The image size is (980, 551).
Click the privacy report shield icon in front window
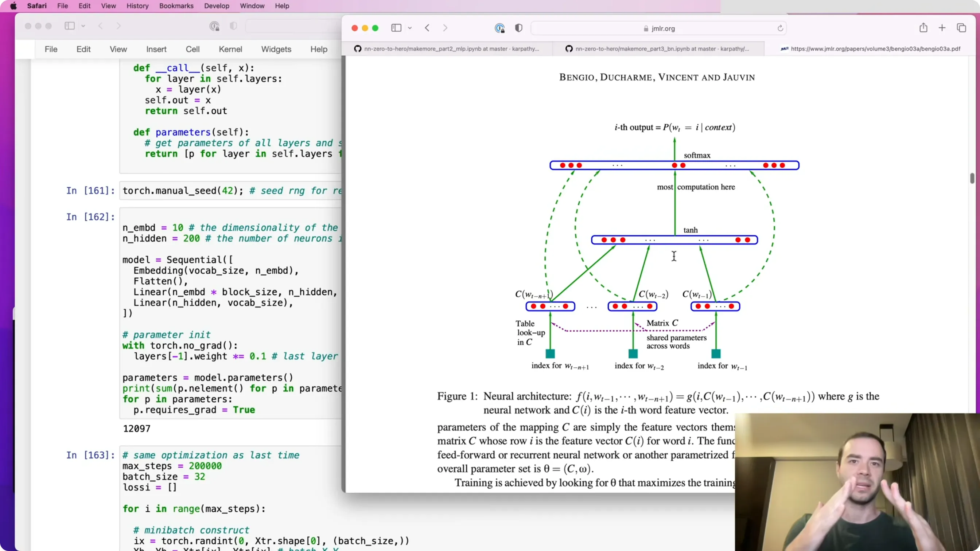point(518,28)
